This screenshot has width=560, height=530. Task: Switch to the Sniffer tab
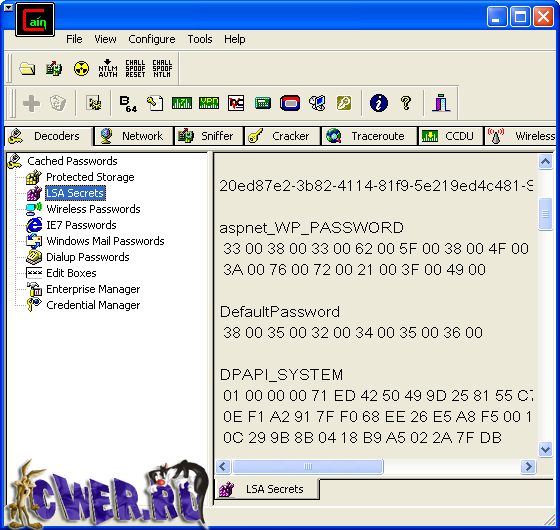pos(209,136)
